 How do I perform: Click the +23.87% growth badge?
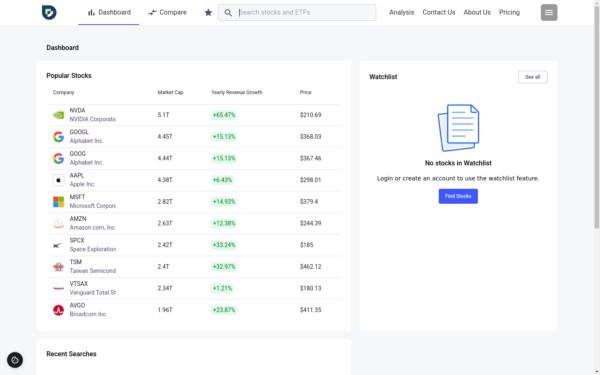point(224,310)
